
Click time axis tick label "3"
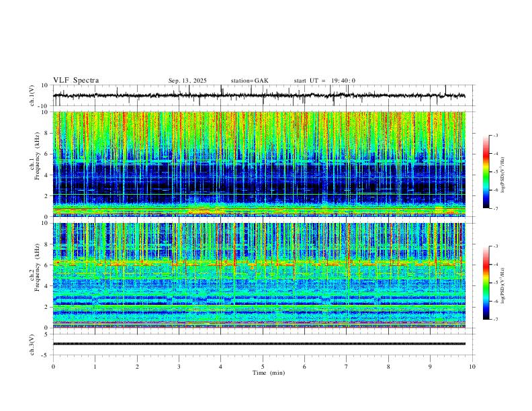[179, 367]
